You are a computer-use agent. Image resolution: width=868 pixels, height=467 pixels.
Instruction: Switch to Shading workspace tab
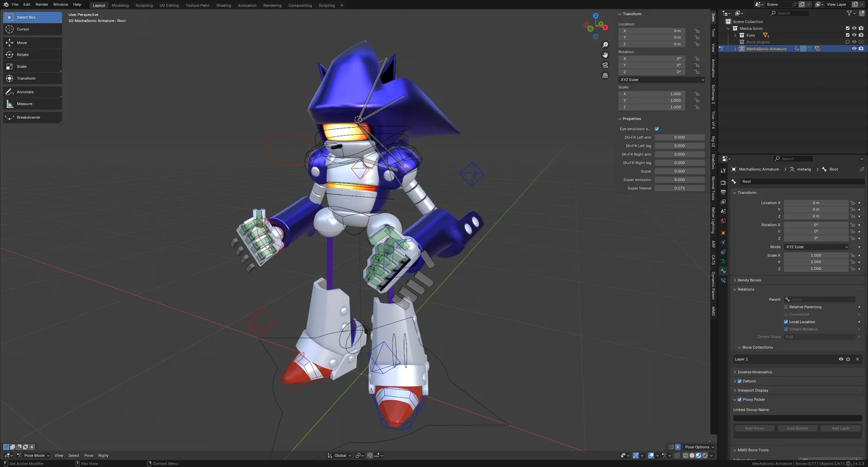coord(224,5)
